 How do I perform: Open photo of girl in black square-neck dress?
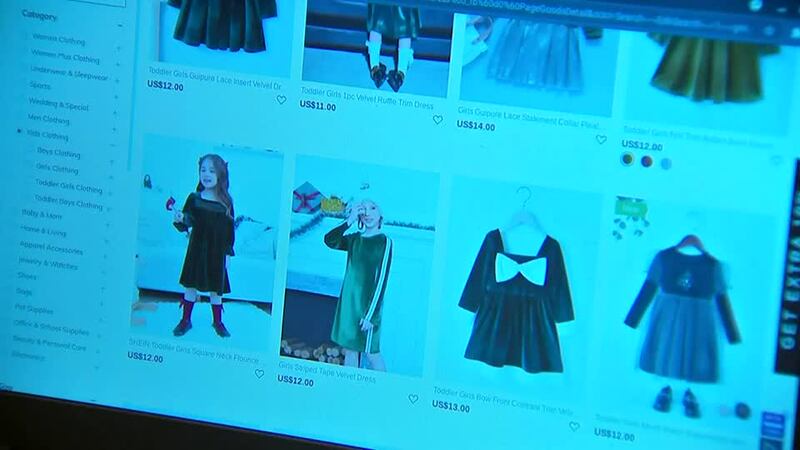pyautogui.click(x=206, y=242)
